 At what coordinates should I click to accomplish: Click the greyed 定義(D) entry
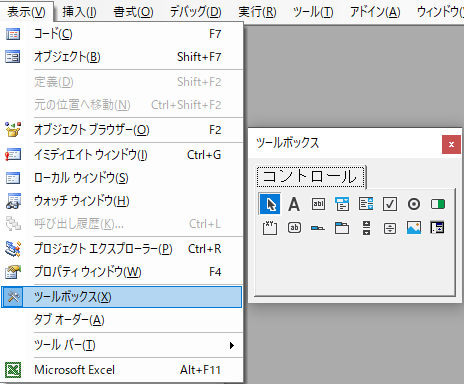122,82
